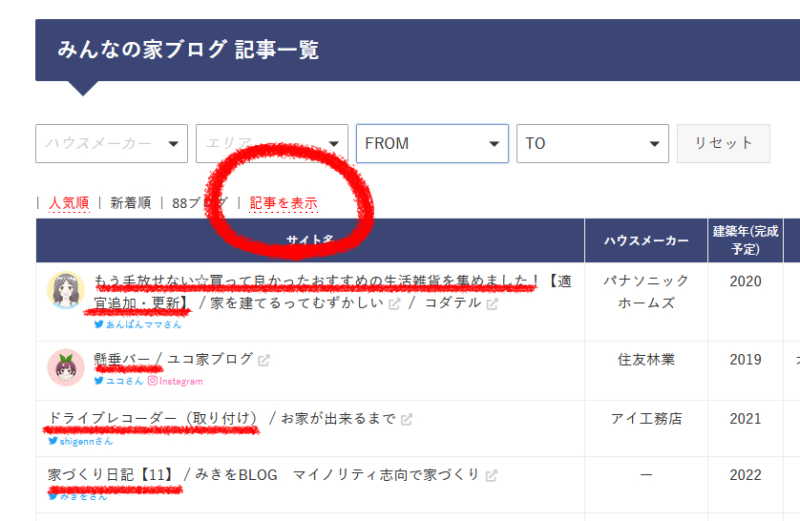
Task: Click the リセット button
Action: (723, 143)
